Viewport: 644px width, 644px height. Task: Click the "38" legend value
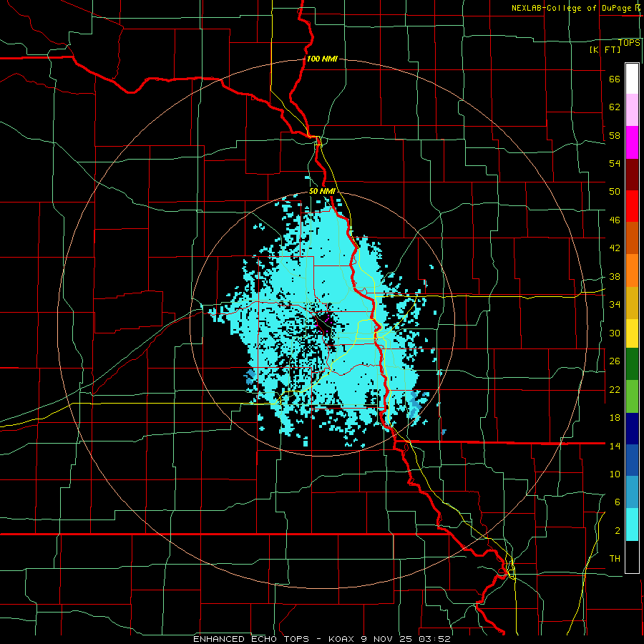615,276
